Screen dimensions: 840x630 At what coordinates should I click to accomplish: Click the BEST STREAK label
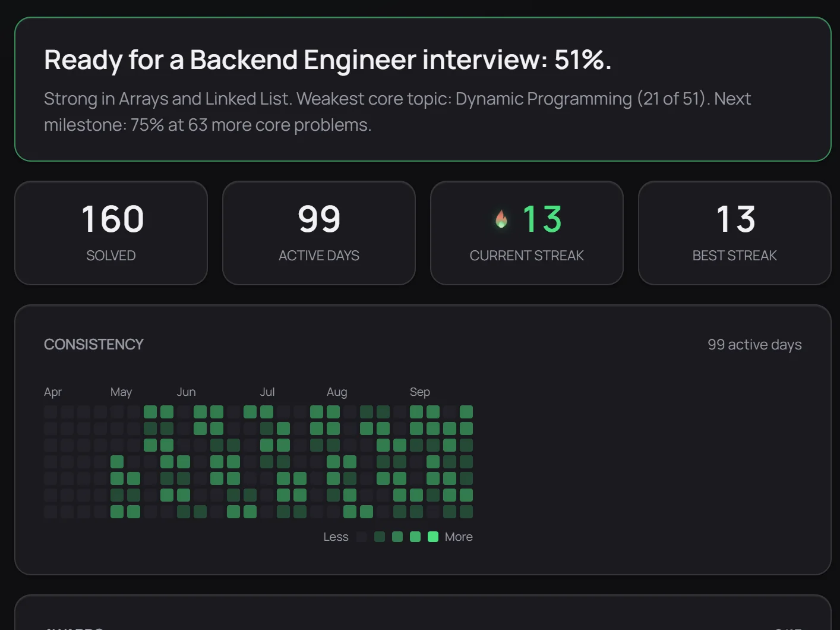pos(735,256)
